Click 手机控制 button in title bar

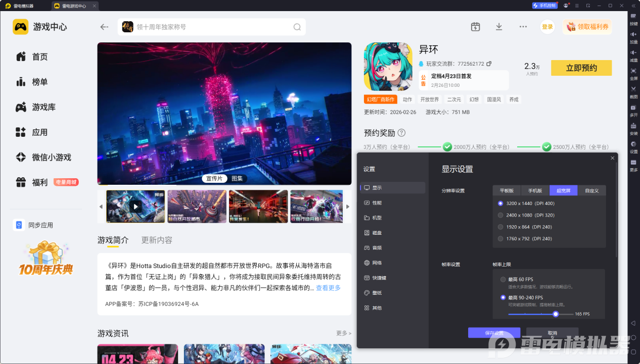544,6
